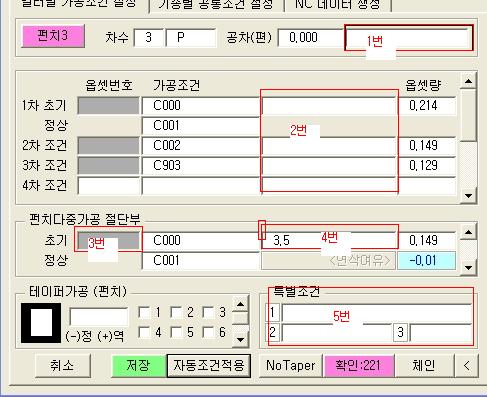Tick taper checkbox 1
The width and height of the screenshot is (487, 397).
pos(144,312)
